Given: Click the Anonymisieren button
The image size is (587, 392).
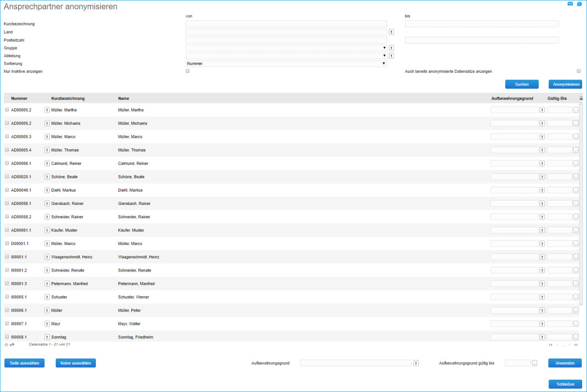Looking at the screenshot, I should 565,84.
